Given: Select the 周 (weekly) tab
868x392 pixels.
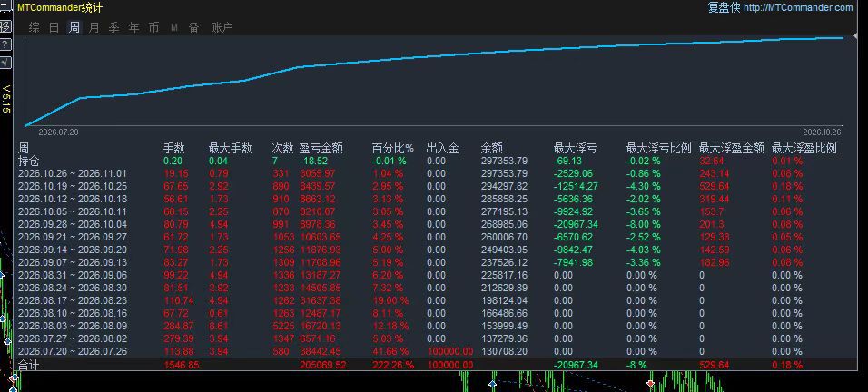Looking at the screenshot, I should tap(74, 27).
